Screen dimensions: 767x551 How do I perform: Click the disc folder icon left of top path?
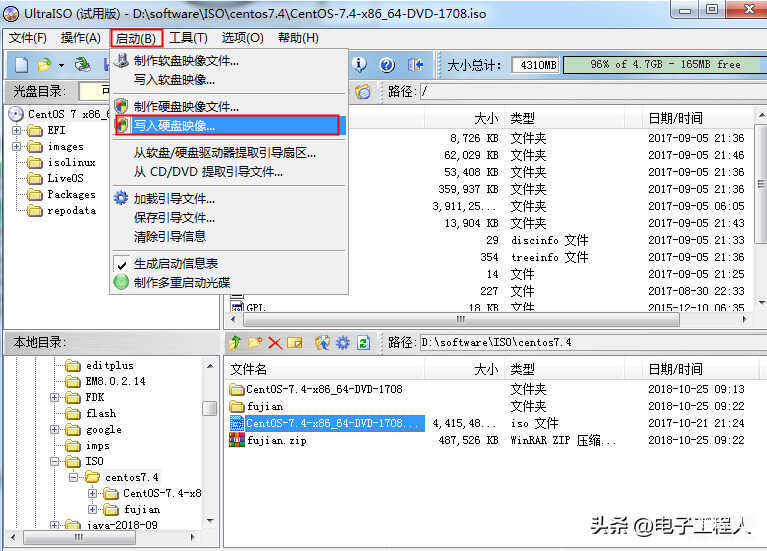pos(362,92)
